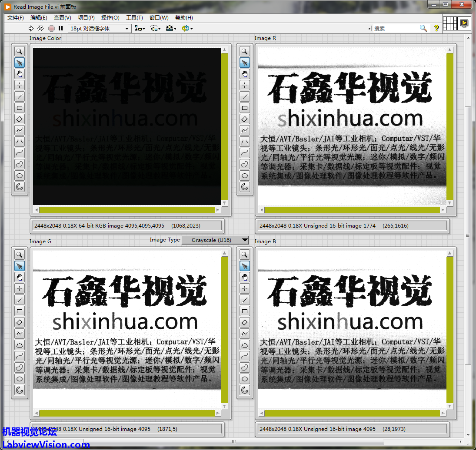Click the scroll-up arrow in Image G
The image size is (476, 450).
[225, 253]
